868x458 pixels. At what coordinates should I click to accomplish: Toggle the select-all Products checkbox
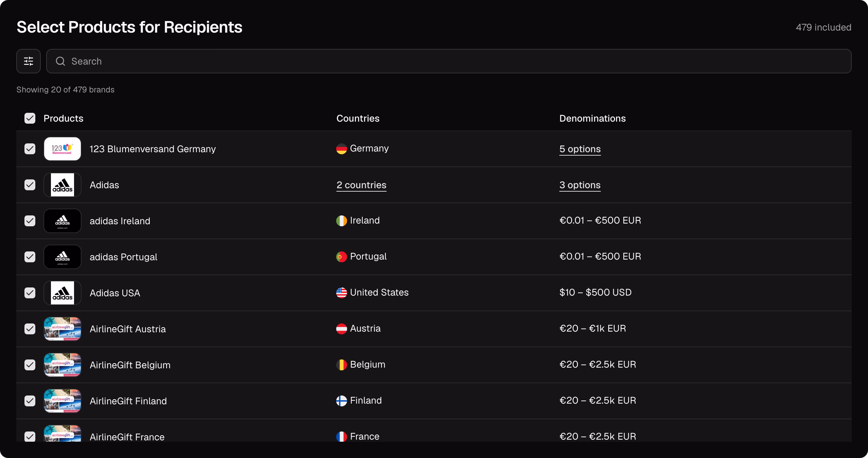[30, 118]
